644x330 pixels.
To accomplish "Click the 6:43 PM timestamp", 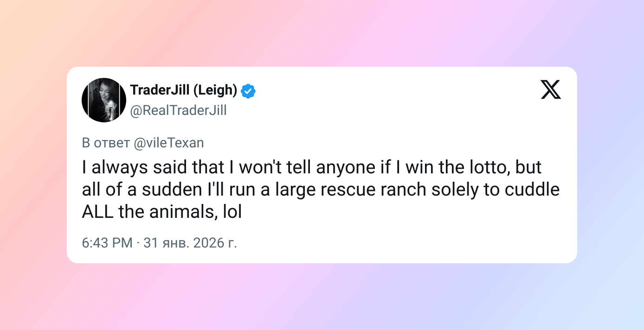I will point(107,242).
